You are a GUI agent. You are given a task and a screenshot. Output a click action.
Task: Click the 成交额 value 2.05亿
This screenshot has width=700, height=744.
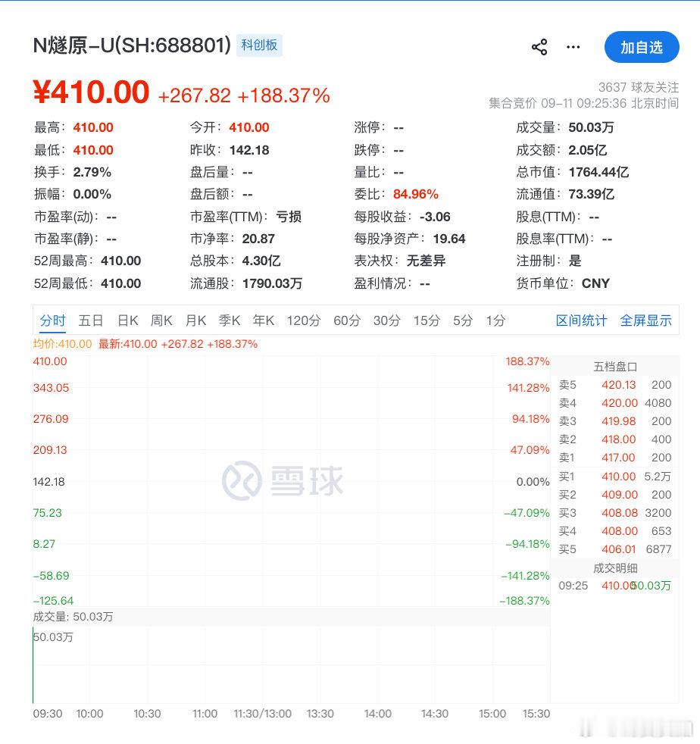588,150
